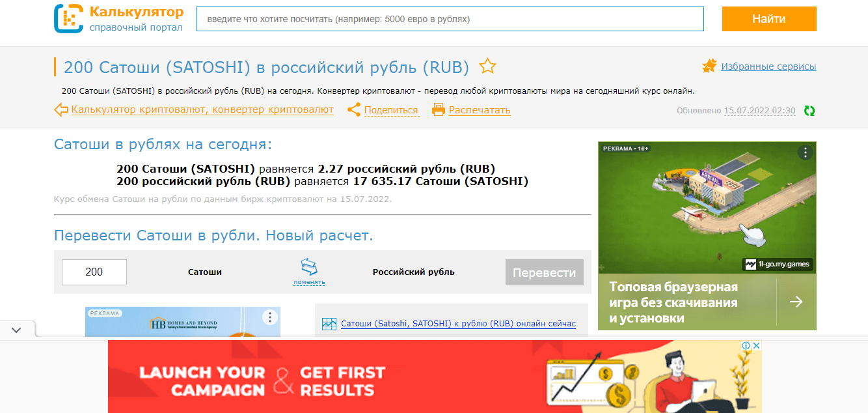
Task: Open the options menu on the game advertisement
Action: tap(804, 151)
